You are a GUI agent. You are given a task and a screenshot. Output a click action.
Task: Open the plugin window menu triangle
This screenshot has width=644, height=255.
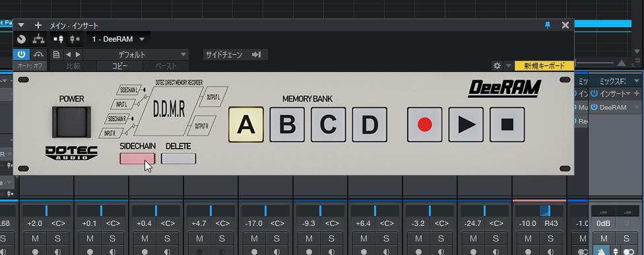[21, 26]
